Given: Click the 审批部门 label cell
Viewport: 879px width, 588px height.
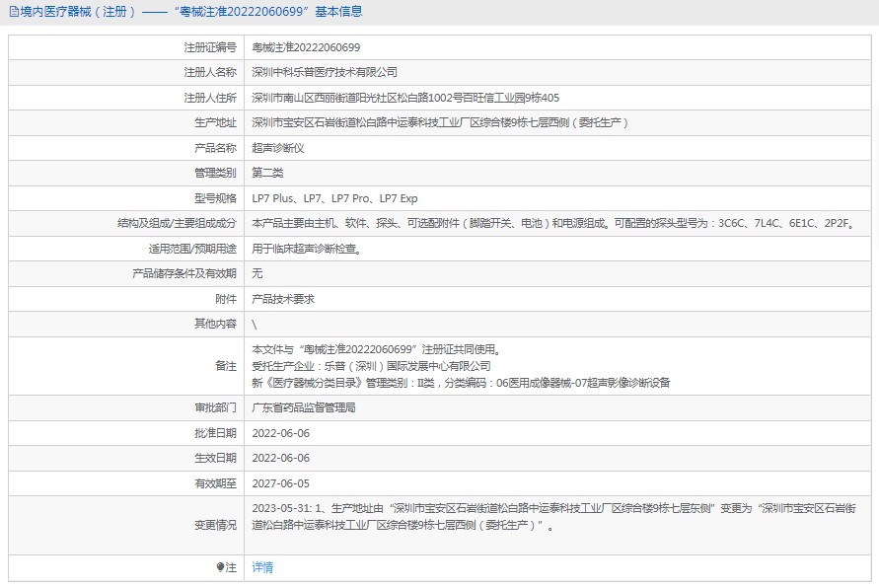Looking at the screenshot, I should click(x=126, y=407).
